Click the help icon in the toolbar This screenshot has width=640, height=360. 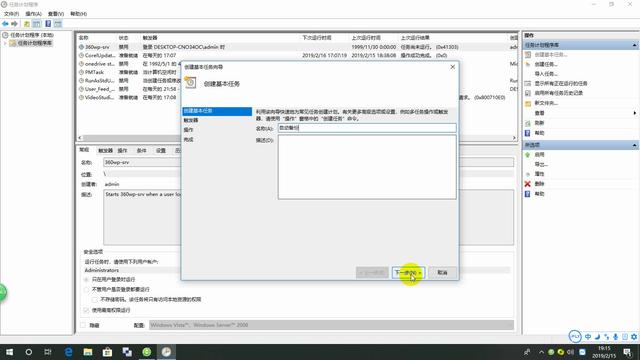pos(48,24)
